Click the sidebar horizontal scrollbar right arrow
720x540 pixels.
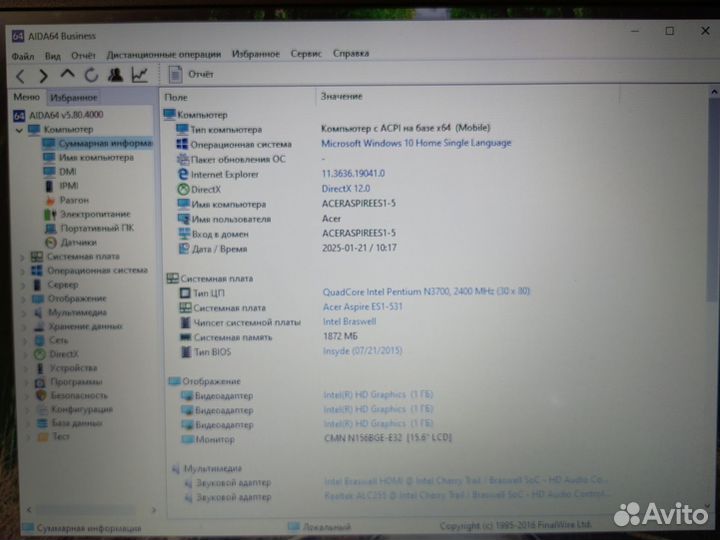[154, 510]
